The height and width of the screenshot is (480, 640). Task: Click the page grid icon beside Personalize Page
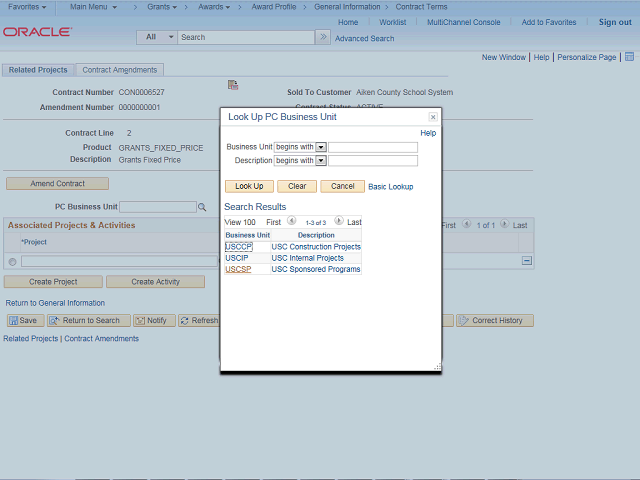[629, 57]
